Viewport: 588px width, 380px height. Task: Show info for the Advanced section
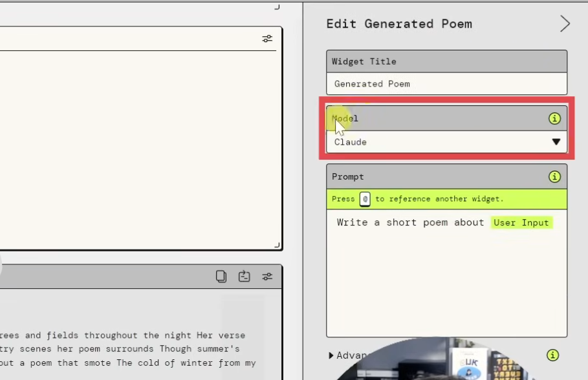tap(552, 355)
